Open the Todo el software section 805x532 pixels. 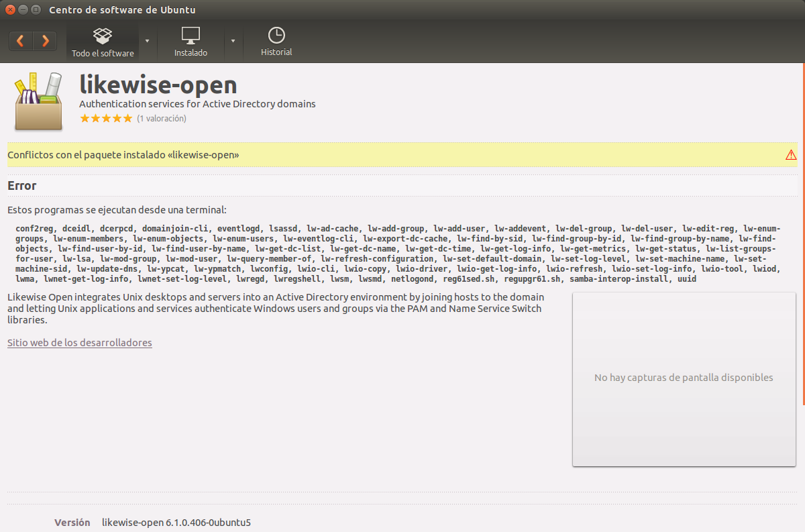[x=103, y=42]
